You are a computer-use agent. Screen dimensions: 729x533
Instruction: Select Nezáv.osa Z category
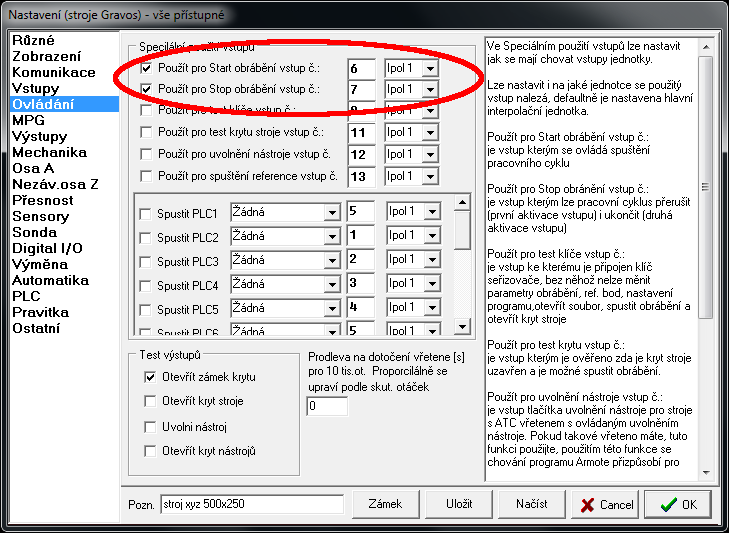[55, 184]
